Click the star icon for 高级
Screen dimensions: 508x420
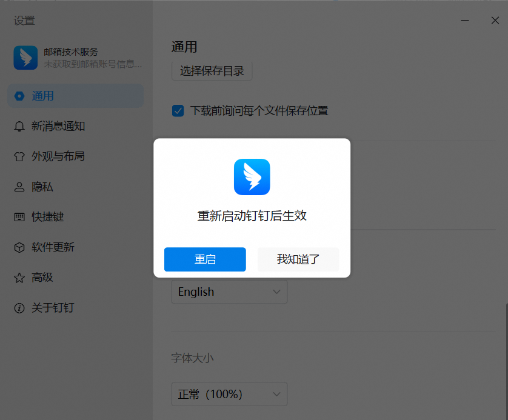click(20, 278)
